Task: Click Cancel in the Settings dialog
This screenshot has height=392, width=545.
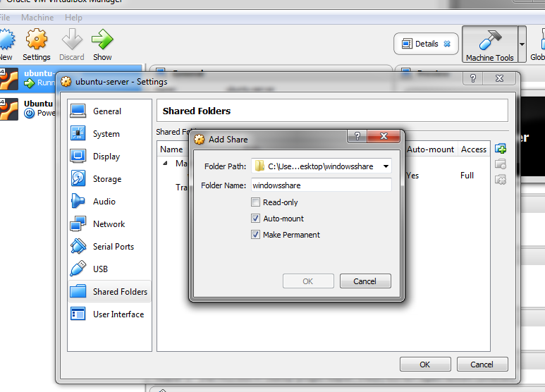Action: tap(482, 365)
